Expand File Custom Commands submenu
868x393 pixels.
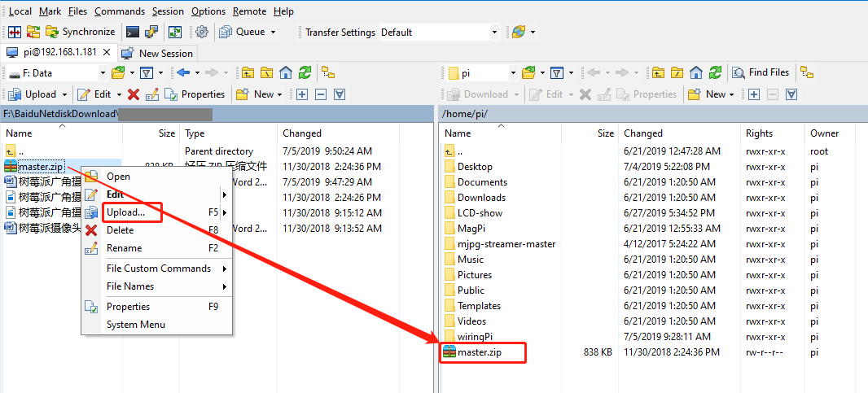tap(157, 269)
